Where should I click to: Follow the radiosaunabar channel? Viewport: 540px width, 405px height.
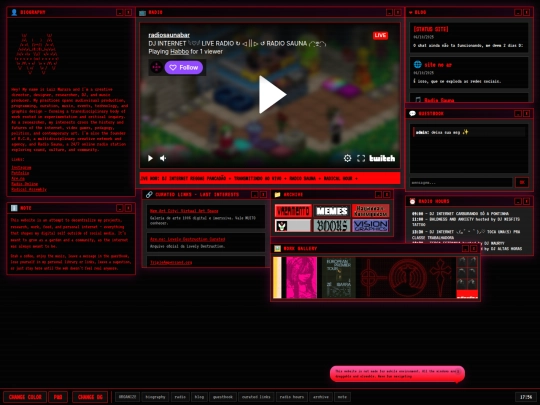(184, 68)
